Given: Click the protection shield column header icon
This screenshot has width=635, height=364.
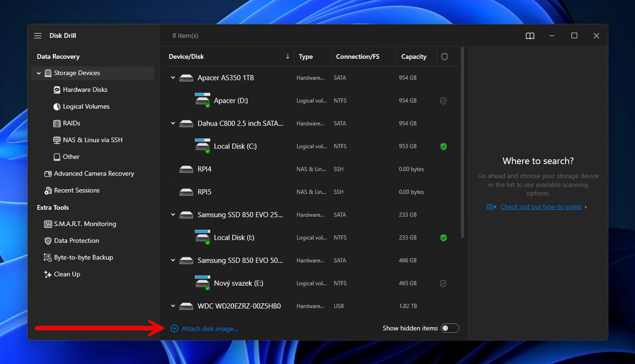Looking at the screenshot, I should [444, 57].
